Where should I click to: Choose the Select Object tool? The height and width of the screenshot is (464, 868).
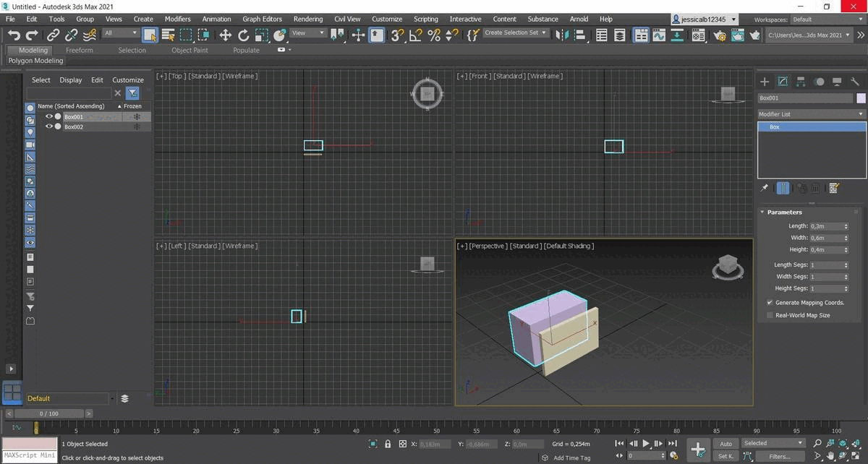pyautogui.click(x=150, y=34)
